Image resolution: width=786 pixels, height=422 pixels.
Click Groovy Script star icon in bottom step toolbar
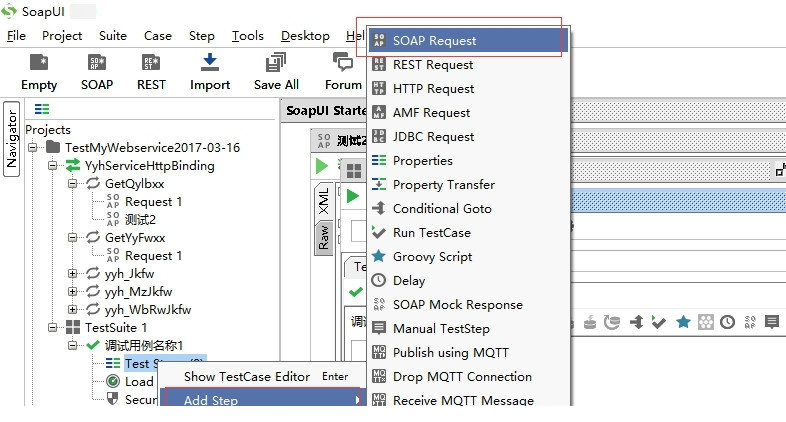[x=683, y=321]
